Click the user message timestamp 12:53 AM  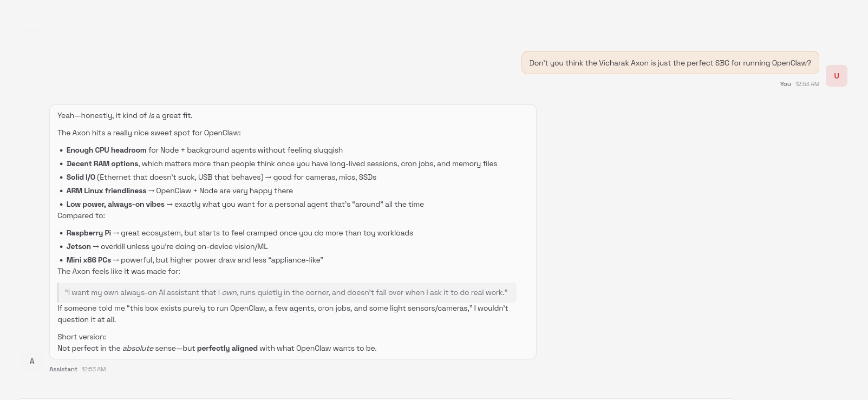click(x=807, y=84)
